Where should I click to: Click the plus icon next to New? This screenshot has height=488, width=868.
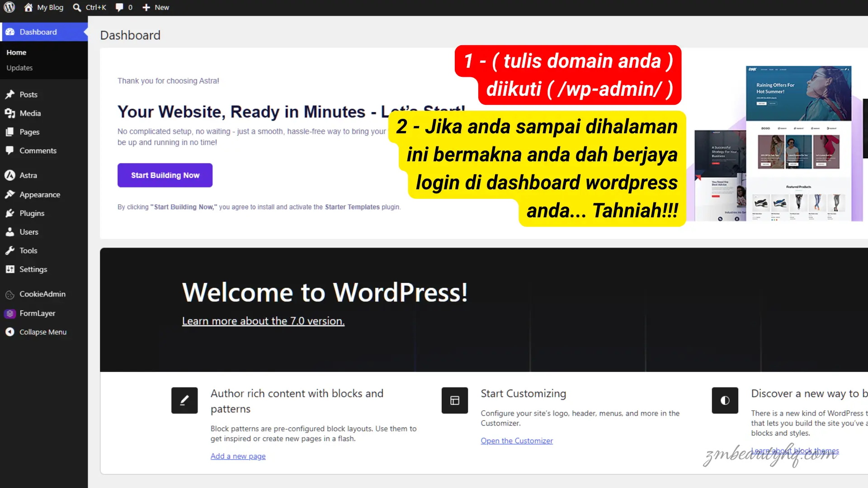point(146,7)
